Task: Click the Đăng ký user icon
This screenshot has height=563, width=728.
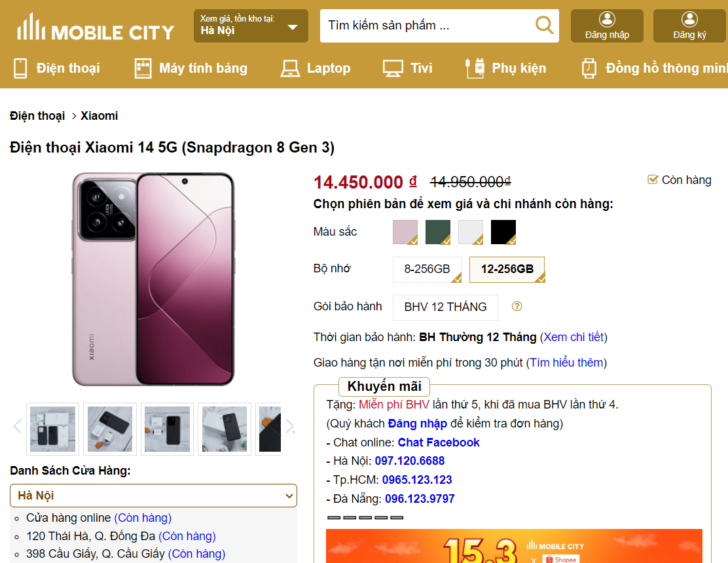Action: [x=689, y=20]
